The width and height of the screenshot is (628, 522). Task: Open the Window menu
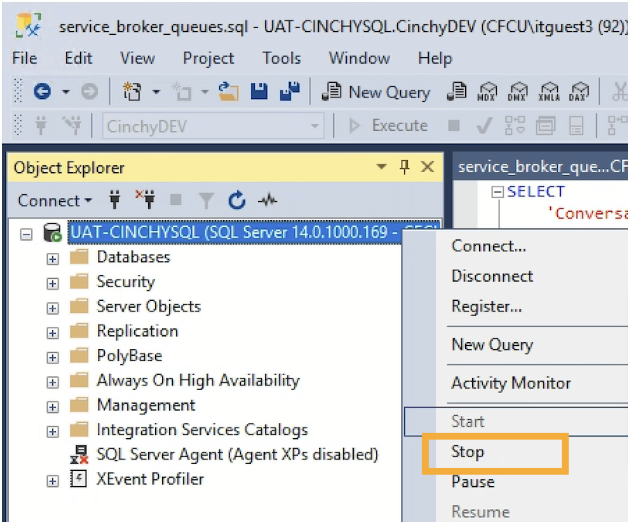pos(359,58)
